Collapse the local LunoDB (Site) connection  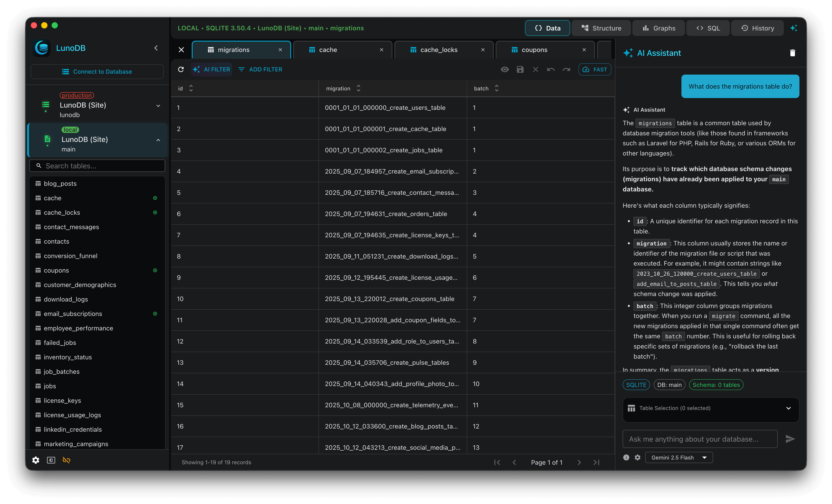click(x=158, y=140)
